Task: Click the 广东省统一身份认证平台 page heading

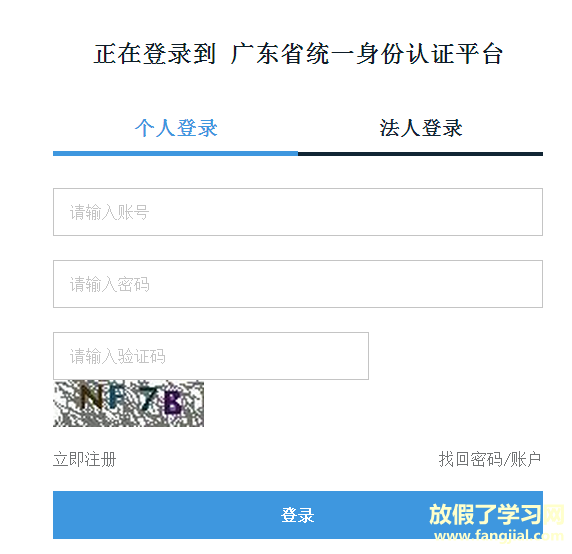Action: coord(367,54)
